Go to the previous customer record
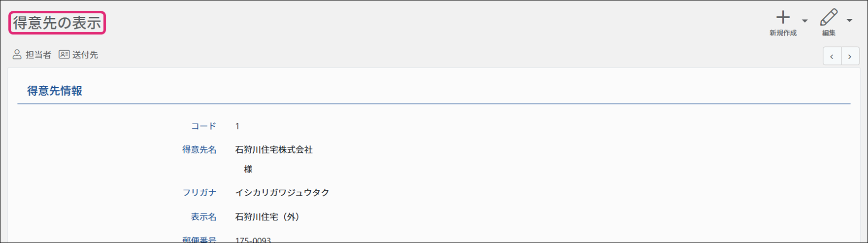 [832, 57]
